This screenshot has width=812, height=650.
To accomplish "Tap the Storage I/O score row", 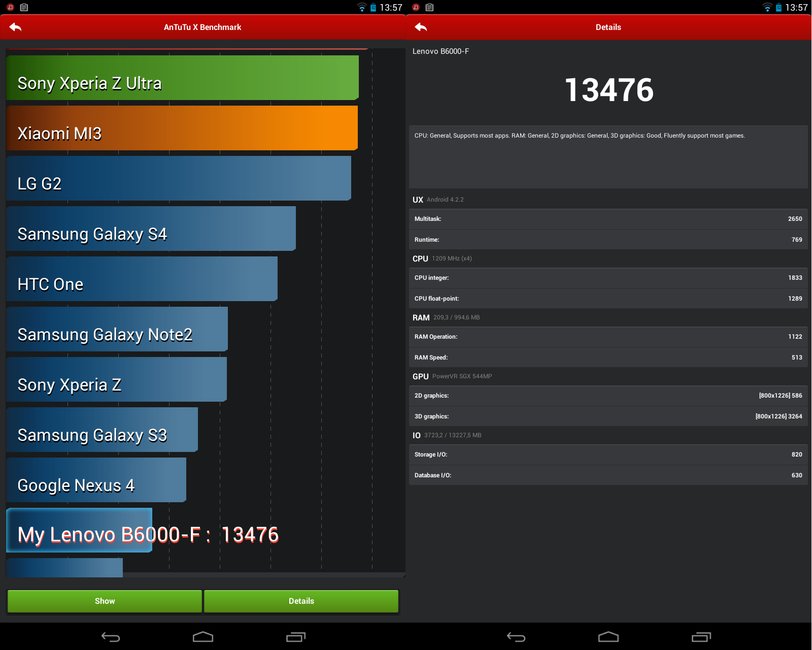I will (x=608, y=454).
